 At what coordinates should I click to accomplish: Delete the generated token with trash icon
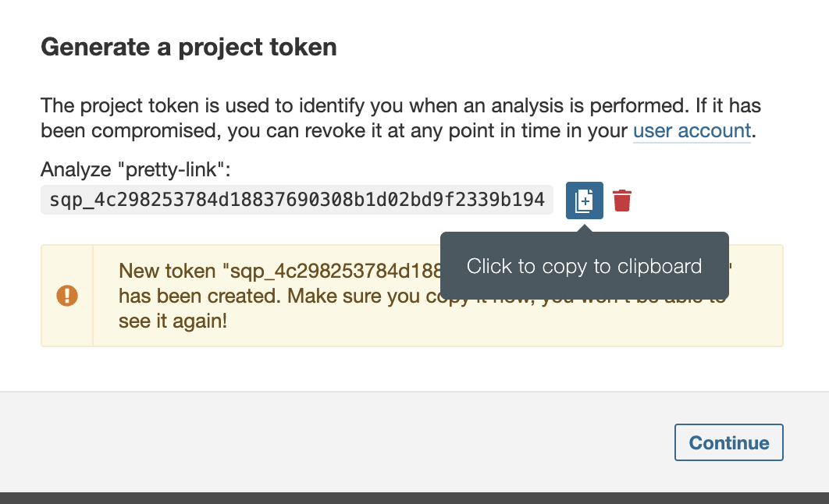622,201
